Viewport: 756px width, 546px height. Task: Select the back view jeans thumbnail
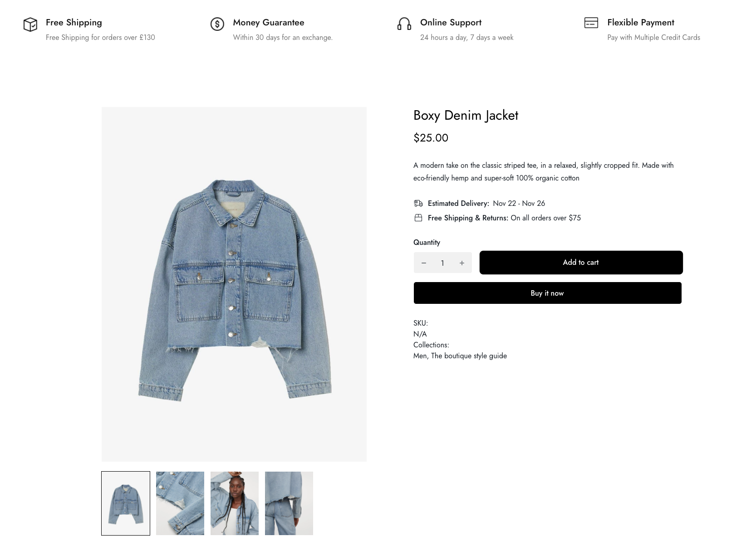point(289,503)
